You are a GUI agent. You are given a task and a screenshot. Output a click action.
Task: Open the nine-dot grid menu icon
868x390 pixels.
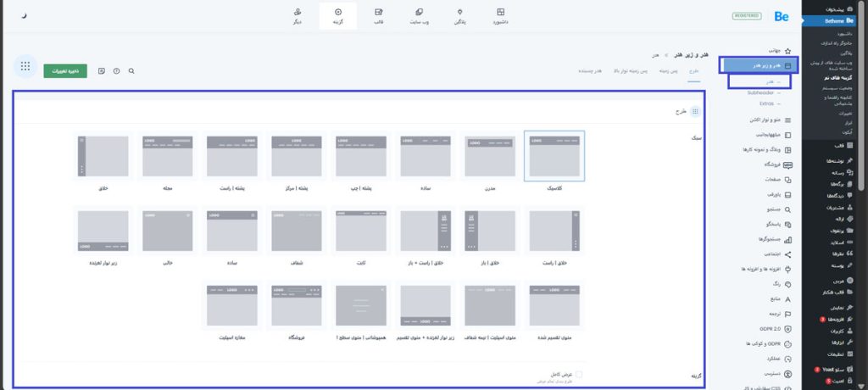coord(25,66)
